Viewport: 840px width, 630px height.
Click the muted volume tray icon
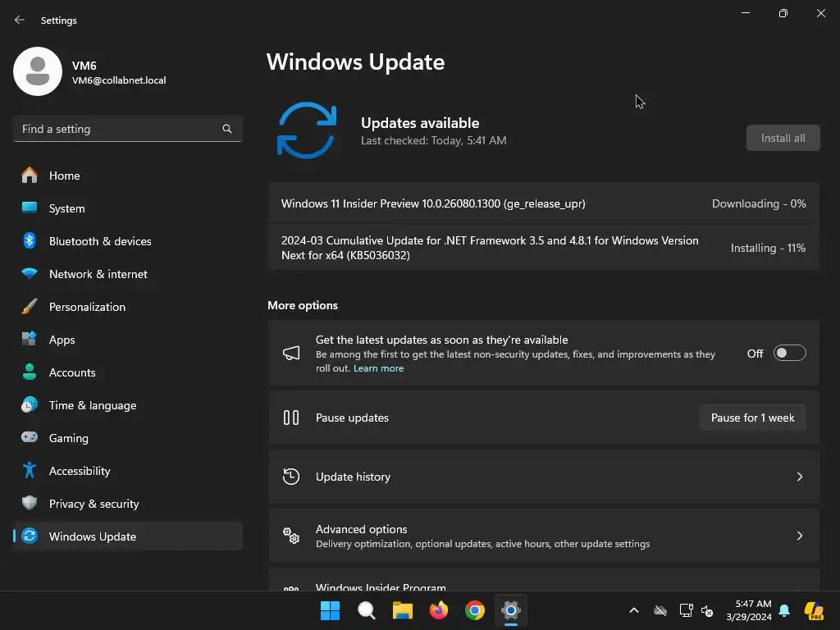(x=707, y=610)
